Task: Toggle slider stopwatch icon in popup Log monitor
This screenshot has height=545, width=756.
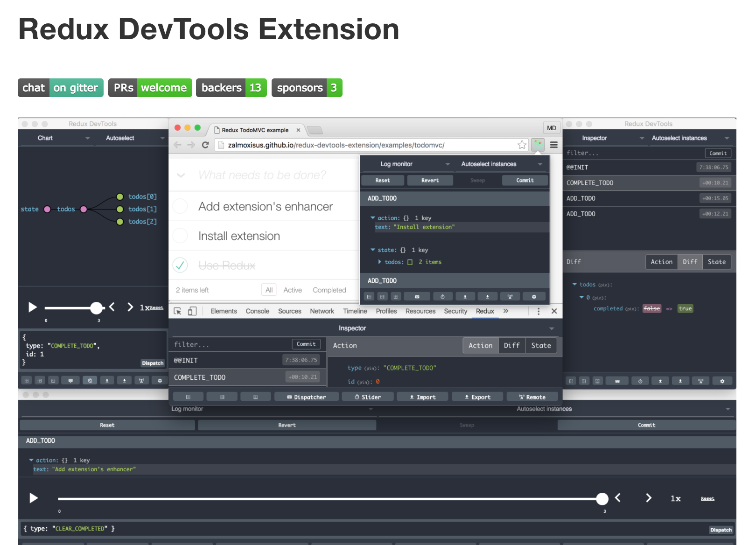Action: coord(442,297)
